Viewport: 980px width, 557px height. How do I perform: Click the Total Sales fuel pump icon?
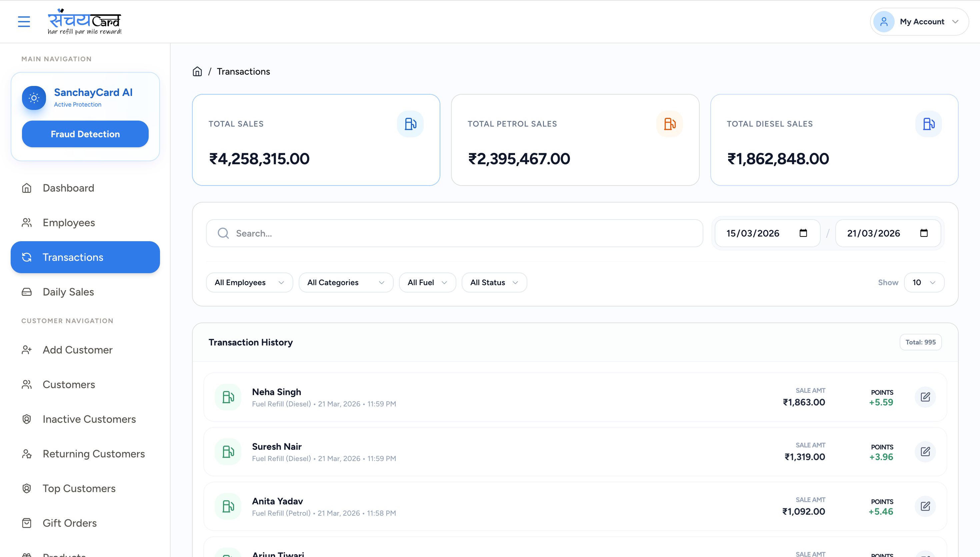(x=410, y=124)
